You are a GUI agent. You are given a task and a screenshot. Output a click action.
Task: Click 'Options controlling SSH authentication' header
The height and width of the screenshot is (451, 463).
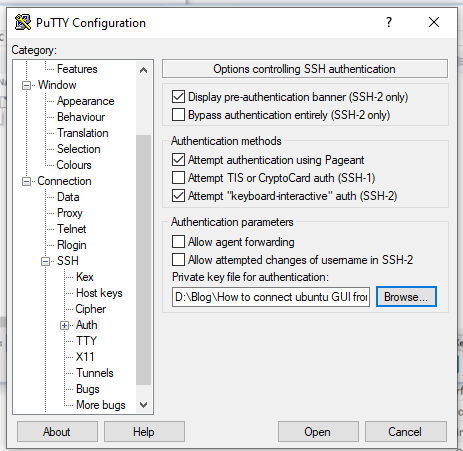tap(304, 69)
